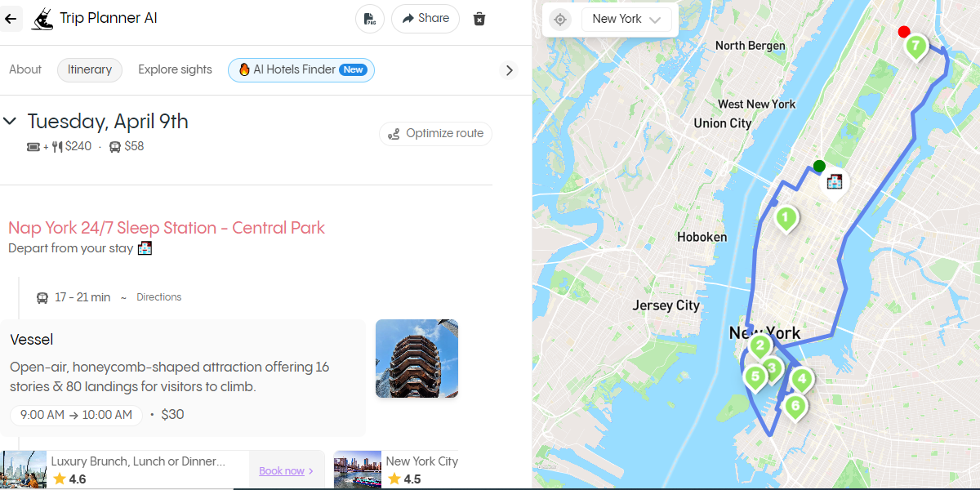Share this trip
The image size is (980, 490).
(x=425, y=19)
